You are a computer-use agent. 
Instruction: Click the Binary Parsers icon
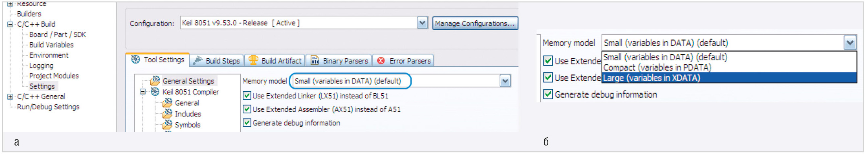click(315, 61)
